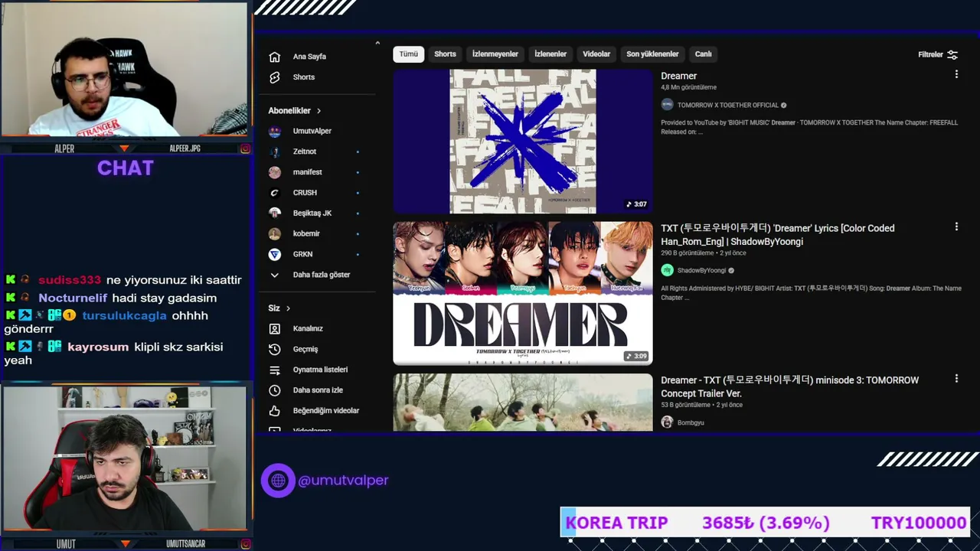Go to the Bombgyu channel name

pos(691,422)
